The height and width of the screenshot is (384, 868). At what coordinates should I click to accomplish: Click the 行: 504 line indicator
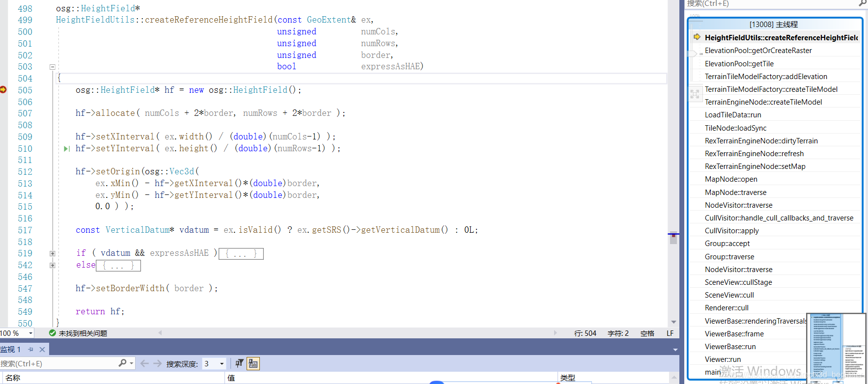[x=585, y=333]
